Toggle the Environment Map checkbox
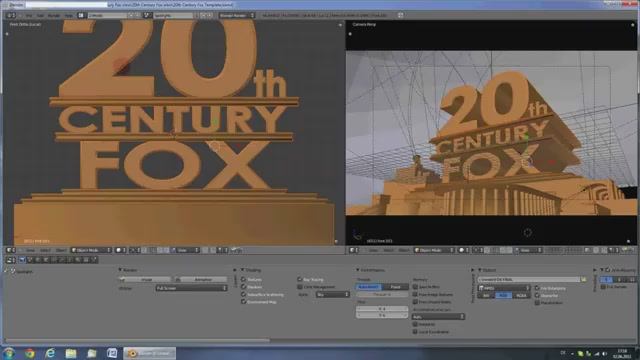 pyautogui.click(x=244, y=302)
